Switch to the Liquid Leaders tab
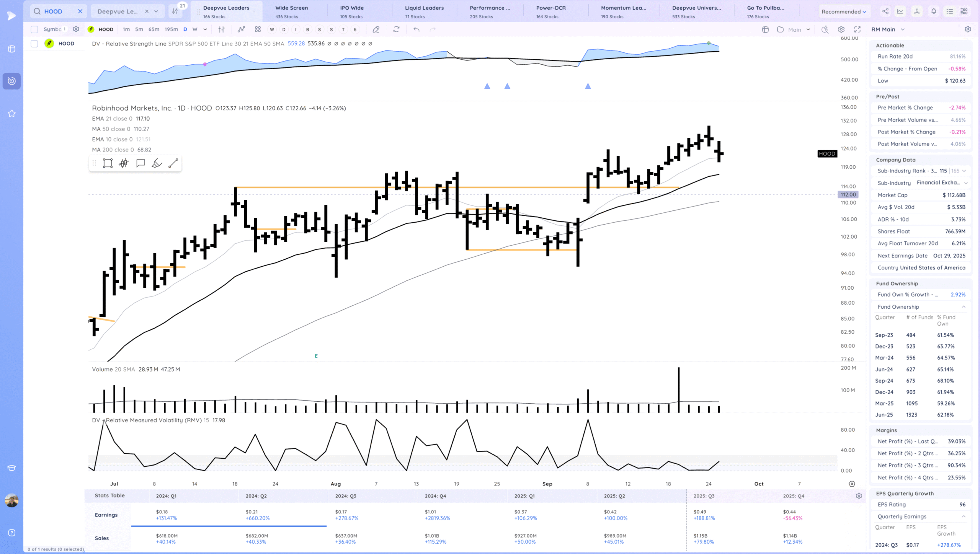The width and height of the screenshot is (980, 554). 424,11
